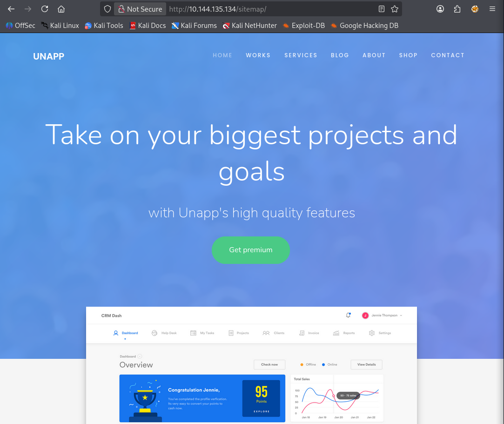Click the URL address bar field

(270, 9)
